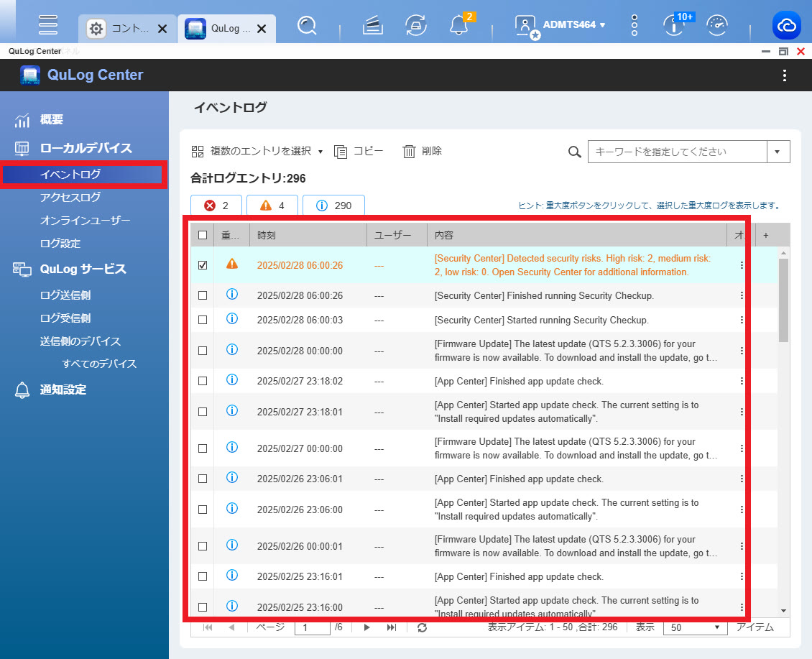812x659 pixels.
Task: Filter logs by error severity (2)
Action: (x=216, y=205)
